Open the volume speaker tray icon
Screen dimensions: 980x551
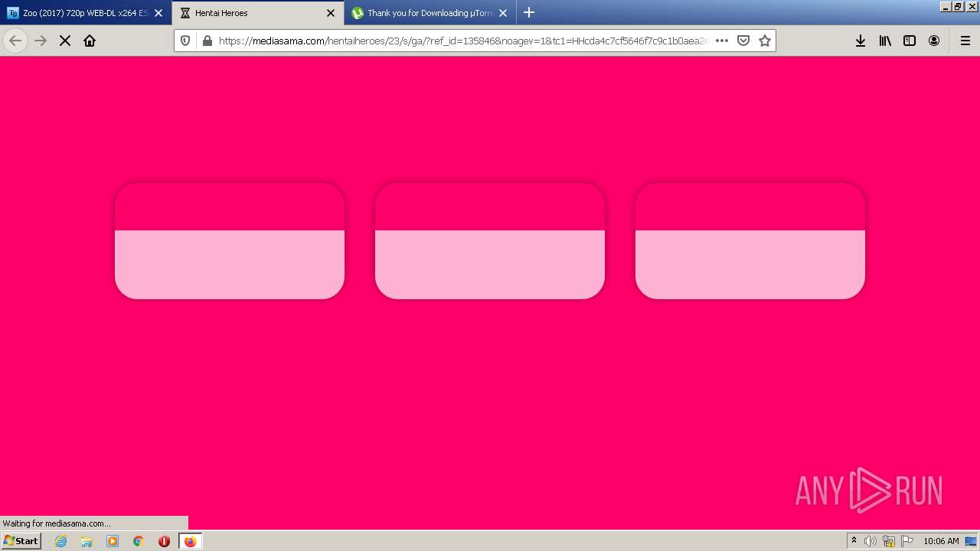click(x=871, y=541)
